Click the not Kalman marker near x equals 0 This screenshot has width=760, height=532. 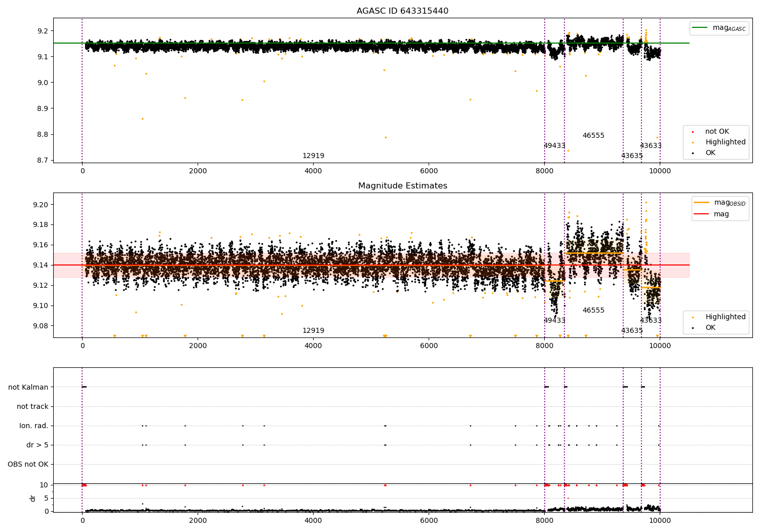click(84, 387)
